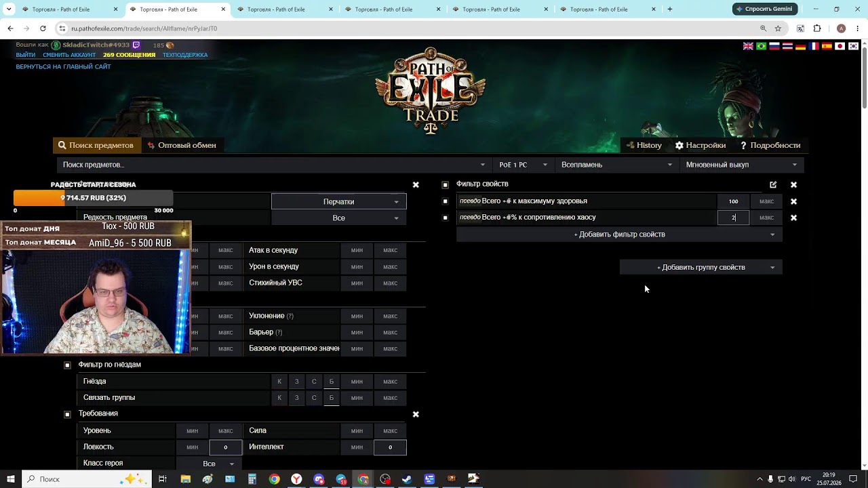Select the Brazilian flag language icon
868x488 pixels.
click(762, 46)
